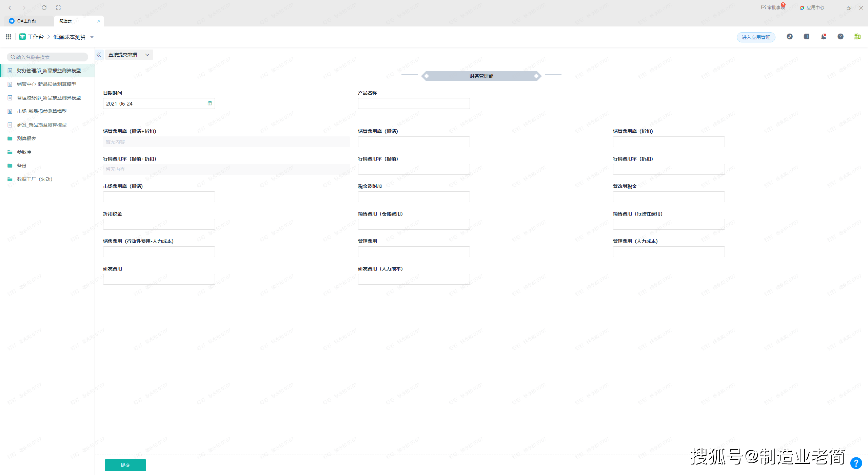Click the blue floating help button

click(x=856, y=463)
